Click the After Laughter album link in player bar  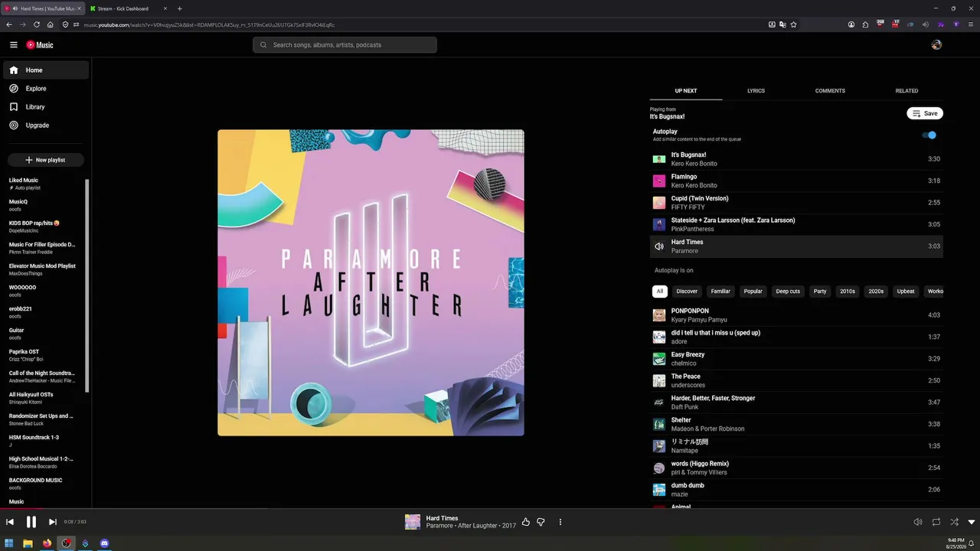pos(478,526)
